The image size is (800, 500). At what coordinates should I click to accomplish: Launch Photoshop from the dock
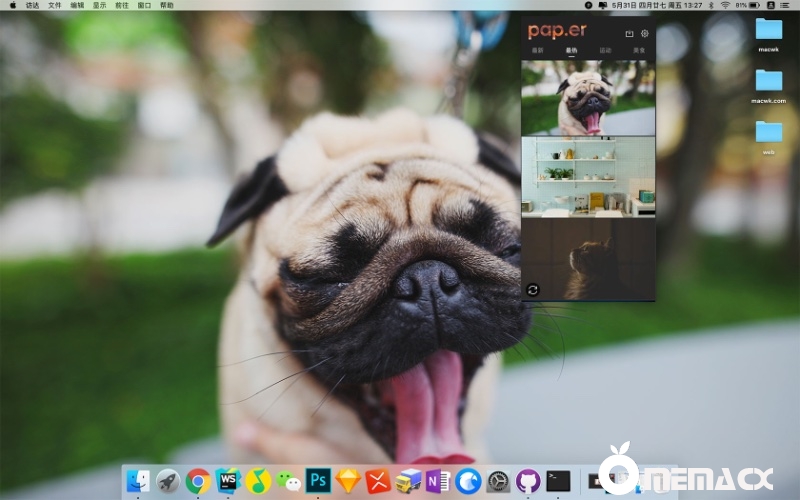coord(318,481)
